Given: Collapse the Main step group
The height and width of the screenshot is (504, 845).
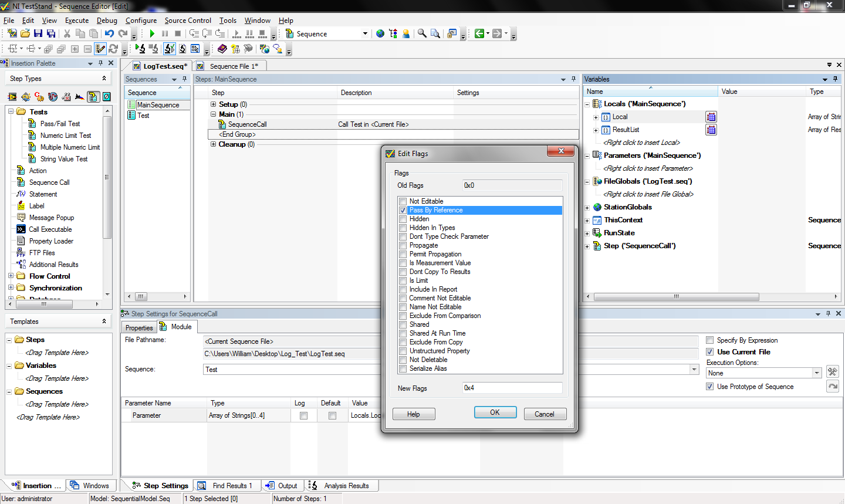Looking at the screenshot, I should point(214,114).
